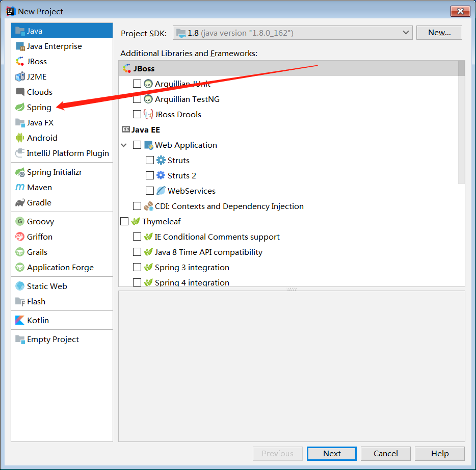The image size is (476, 470).
Task: Tick the Spring 4 integration checkbox
Action: pyautogui.click(x=137, y=282)
